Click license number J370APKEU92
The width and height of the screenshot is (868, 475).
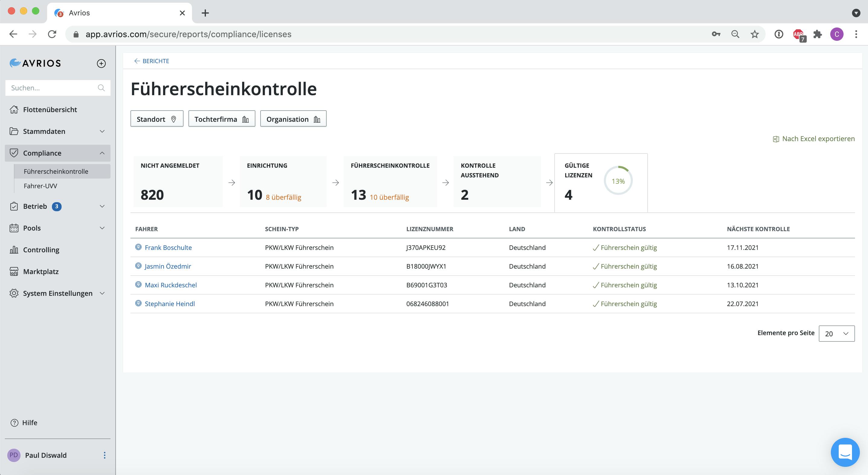click(426, 247)
